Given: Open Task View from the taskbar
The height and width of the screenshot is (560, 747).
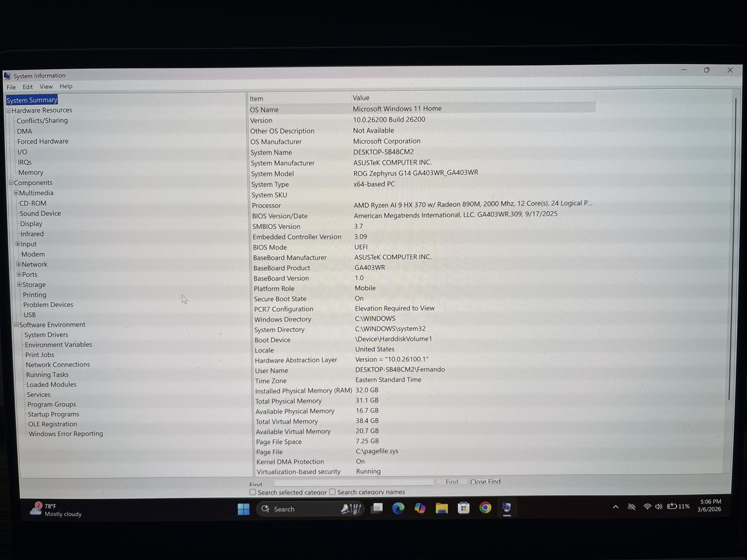Looking at the screenshot, I should 377,508.
